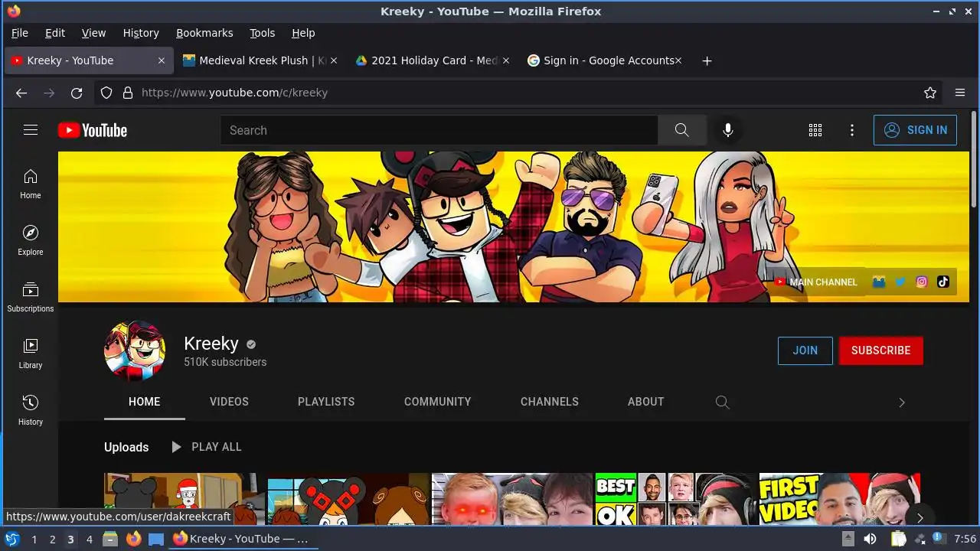Open Subscriptions in the sidebar
Image resolution: width=980 pixels, height=551 pixels.
[x=31, y=297]
